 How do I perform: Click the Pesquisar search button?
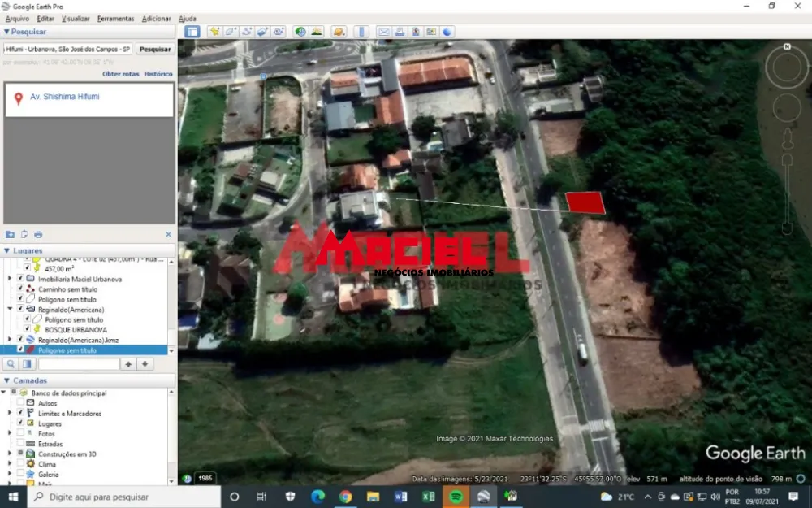tap(155, 49)
